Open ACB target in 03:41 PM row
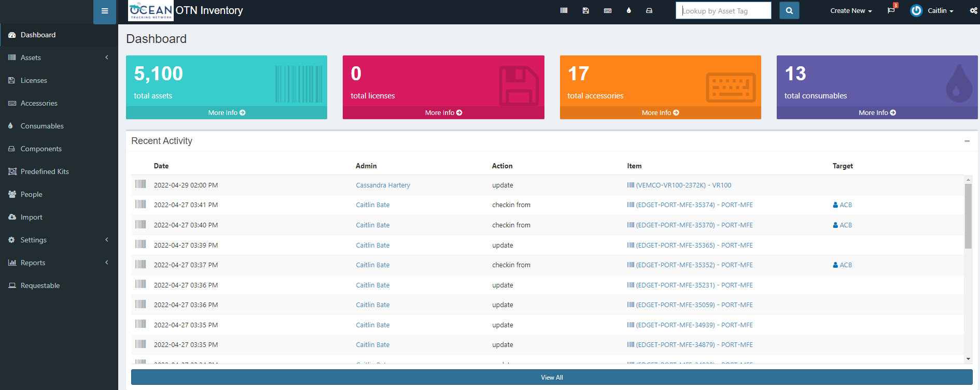The image size is (980, 390). pos(843,205)
